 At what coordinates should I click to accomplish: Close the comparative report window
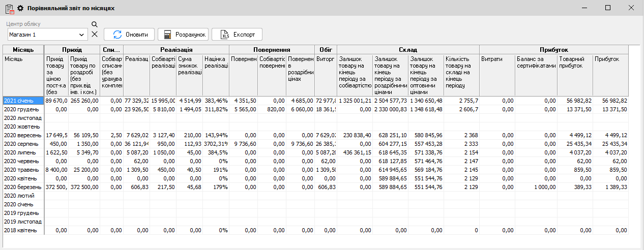coord(631,8)
